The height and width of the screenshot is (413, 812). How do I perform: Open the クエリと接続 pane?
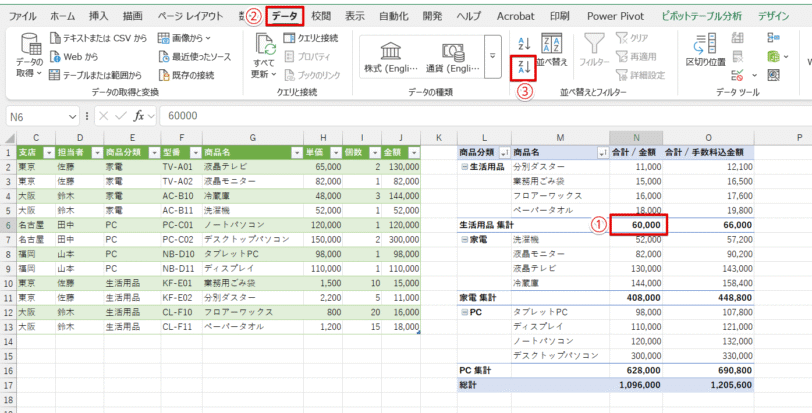311,38
